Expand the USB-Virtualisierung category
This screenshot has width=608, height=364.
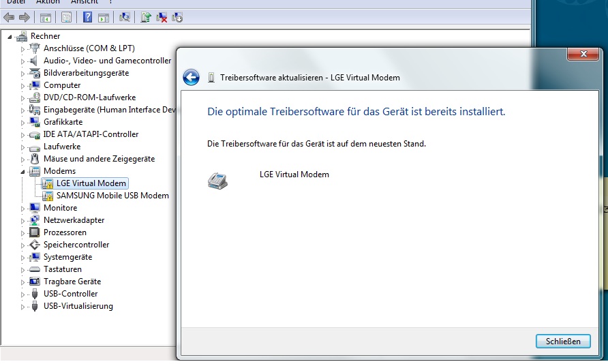pos(22,307)
